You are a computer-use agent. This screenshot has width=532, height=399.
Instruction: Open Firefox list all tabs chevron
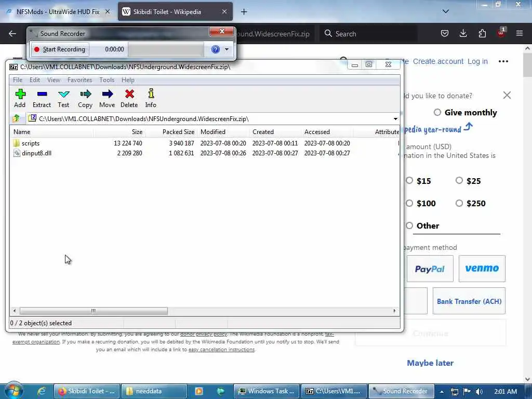tap(446, 11)
